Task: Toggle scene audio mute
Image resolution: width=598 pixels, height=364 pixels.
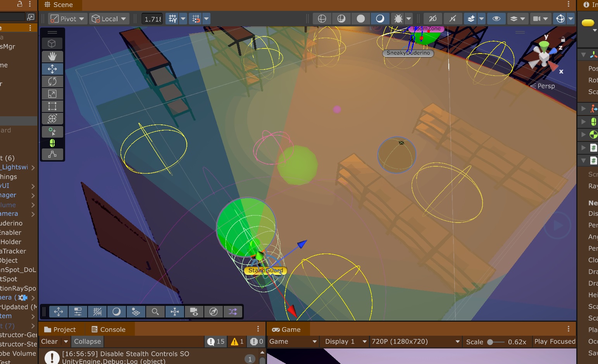Action: [x=452, y=19]
